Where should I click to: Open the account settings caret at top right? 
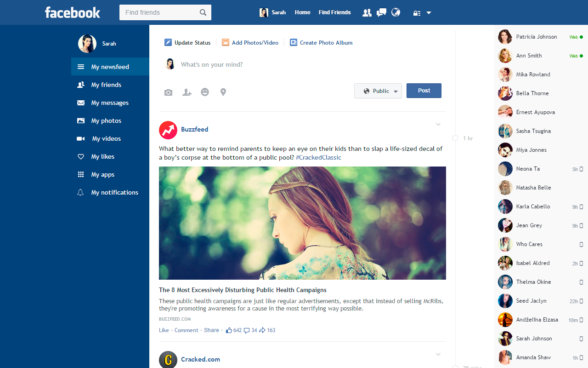coord(429,12)
